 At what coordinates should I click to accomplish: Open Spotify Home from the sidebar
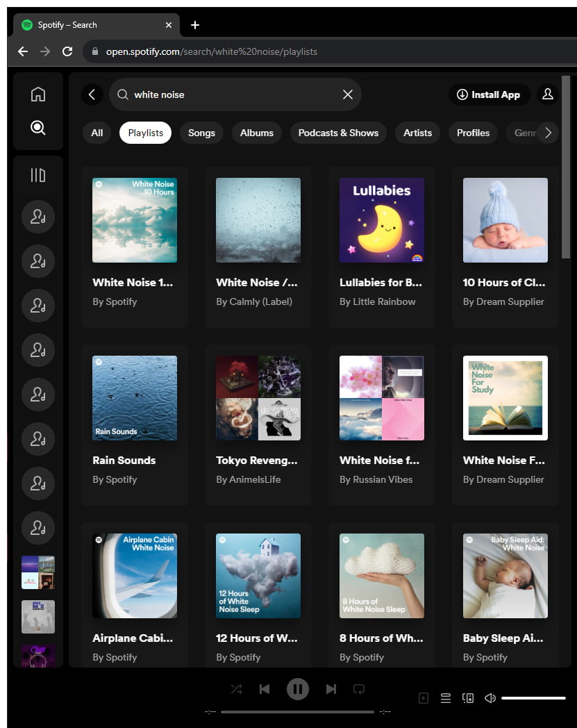tap(38, 94)
